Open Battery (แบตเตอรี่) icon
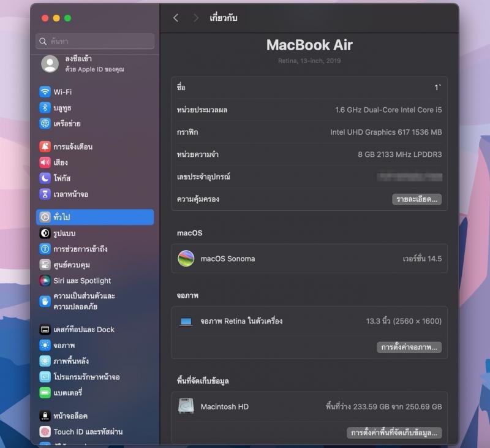 pyautogui.click(x=45, y=392)
